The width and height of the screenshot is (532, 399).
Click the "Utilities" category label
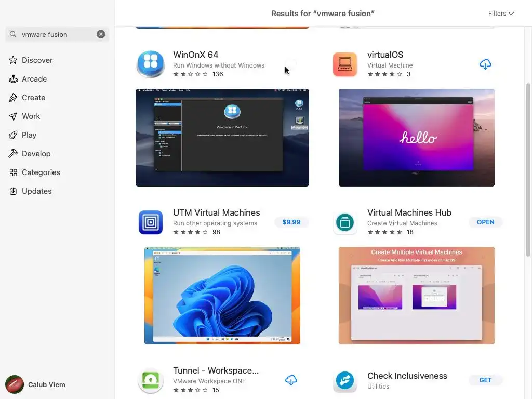tap(378, 386)
